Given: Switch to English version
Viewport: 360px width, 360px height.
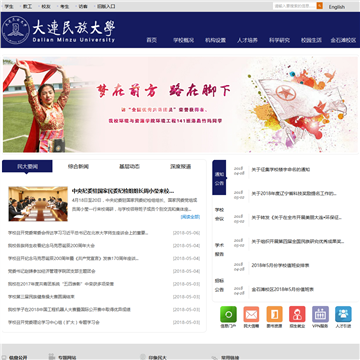Looking at the screenshot, I should pos(337,7).
